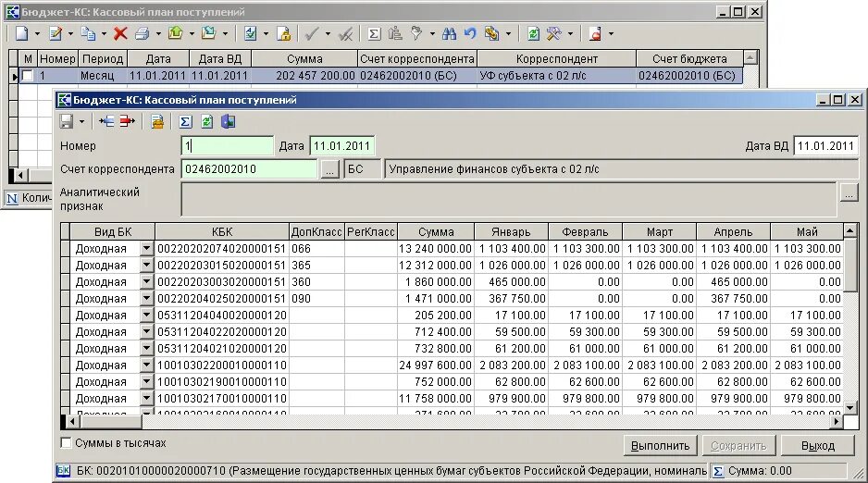Click the filter funnel icon
This screenshot has width=868, height=483.
click(416, 33)
